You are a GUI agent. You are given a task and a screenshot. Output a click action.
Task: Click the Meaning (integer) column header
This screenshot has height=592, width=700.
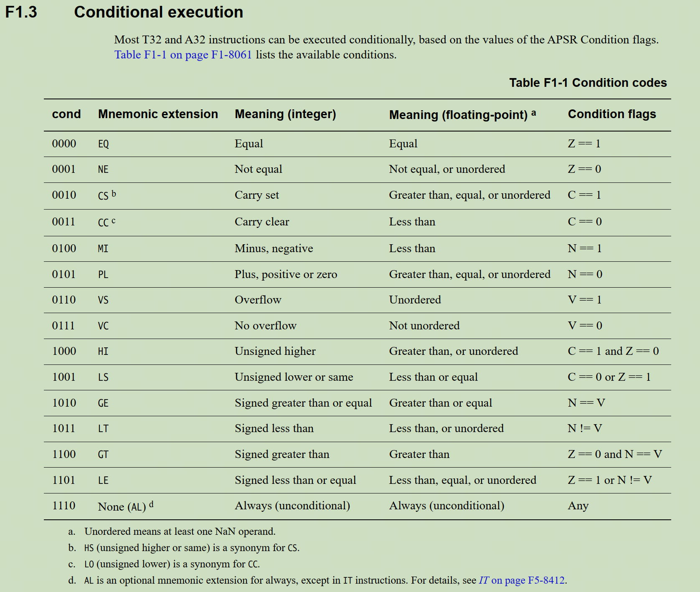pyautogui.click(x=285, y=114)
